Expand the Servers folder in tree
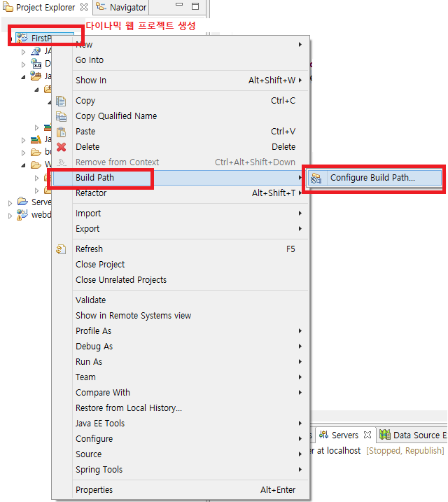This screenshot has height=502, width=448. pyautogui.click(x=10, y=202)
